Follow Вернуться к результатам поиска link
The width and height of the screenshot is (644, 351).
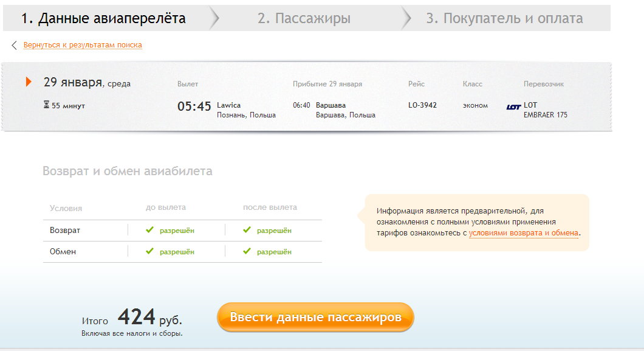[83, 45]
